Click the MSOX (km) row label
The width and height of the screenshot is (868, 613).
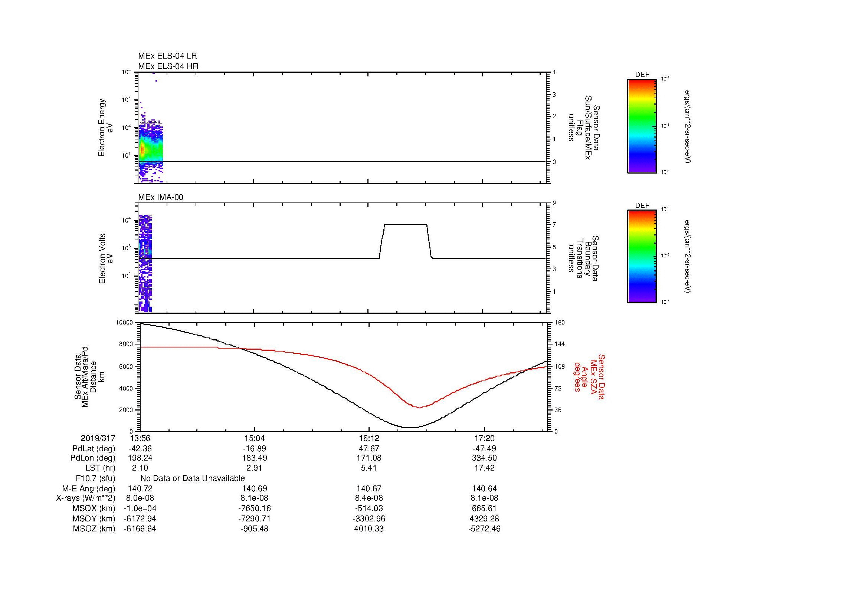pos(94,508)
